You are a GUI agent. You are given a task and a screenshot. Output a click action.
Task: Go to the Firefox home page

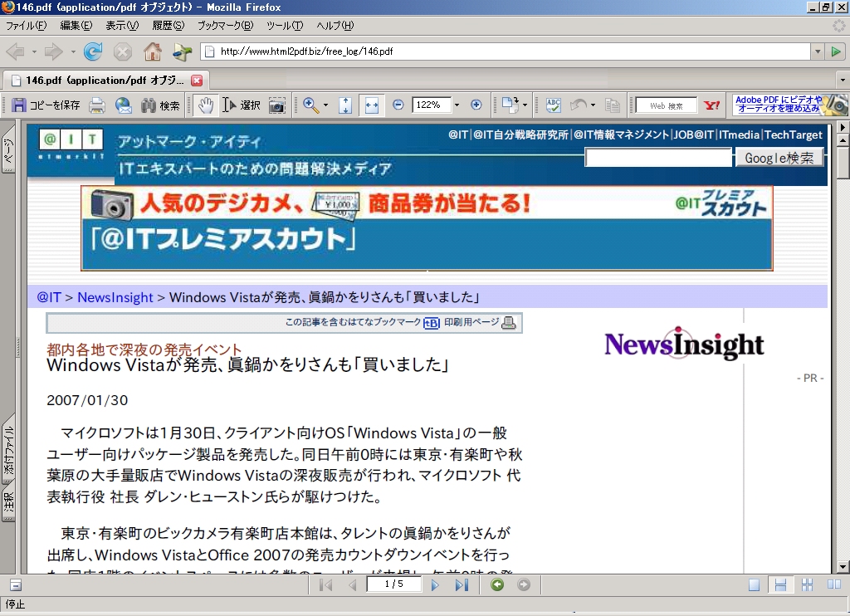153,52
